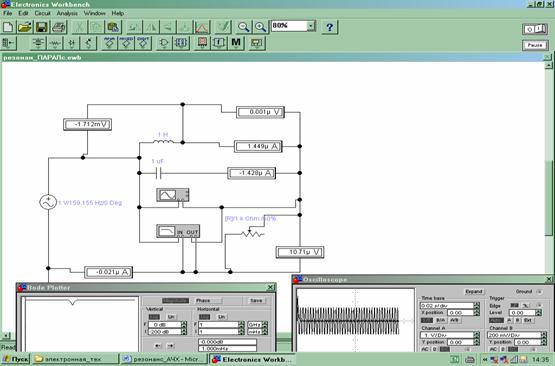Click the Copy toolbar icon
Viewport: 555px width, 366px height.
click(96, 27)
